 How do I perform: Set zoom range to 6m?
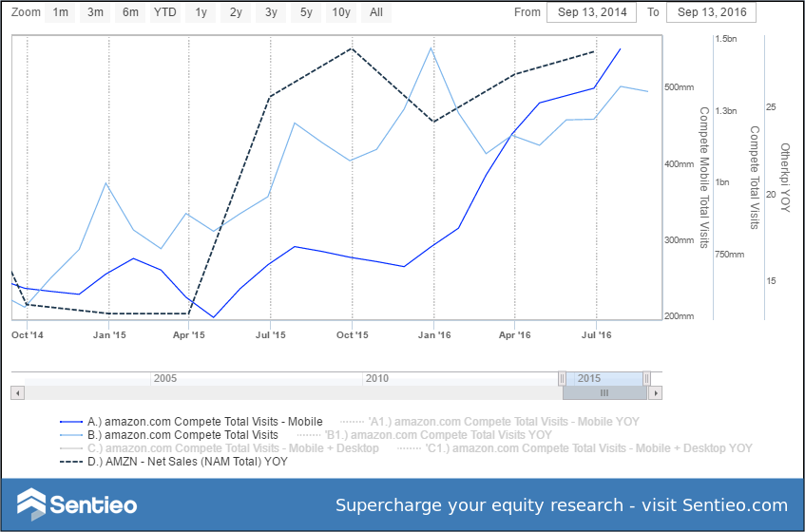[x=130, y=12]
